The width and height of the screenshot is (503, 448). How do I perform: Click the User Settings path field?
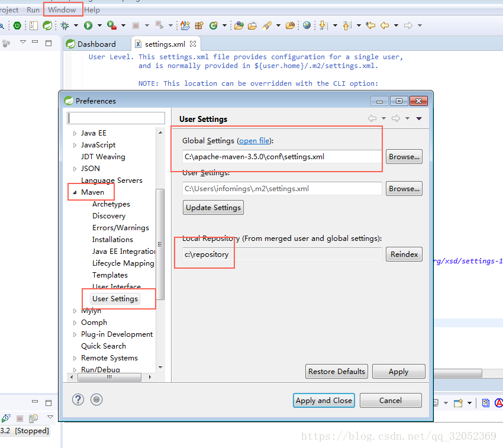282,189
